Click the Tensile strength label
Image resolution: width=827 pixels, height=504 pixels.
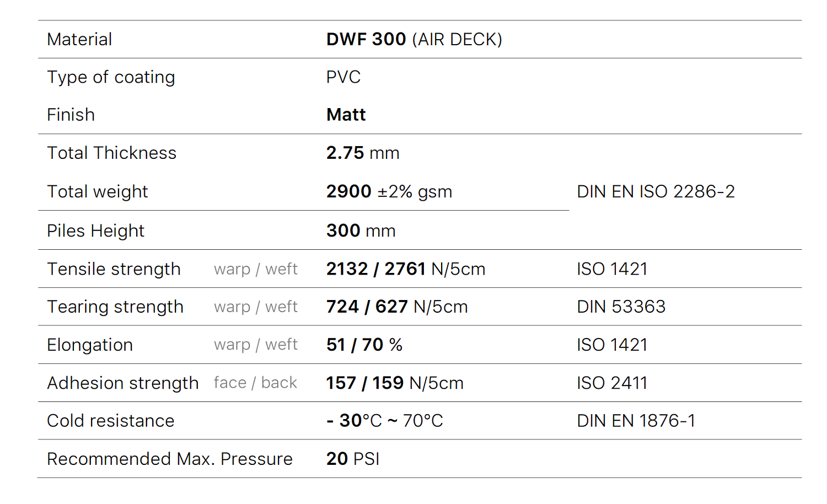click(114, 269)
